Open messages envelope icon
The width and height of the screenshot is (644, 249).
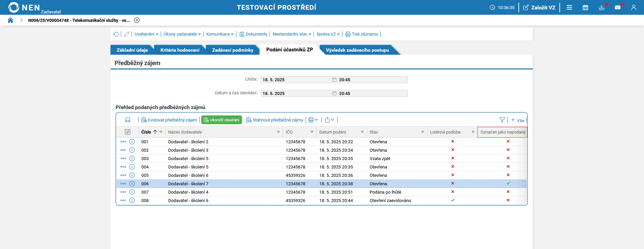617,7
